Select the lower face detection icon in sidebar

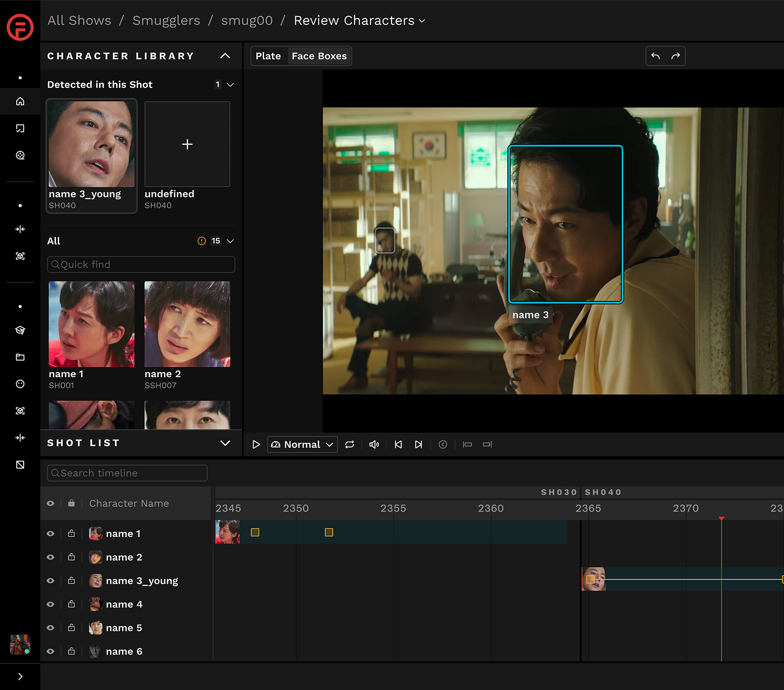point(20,410)
